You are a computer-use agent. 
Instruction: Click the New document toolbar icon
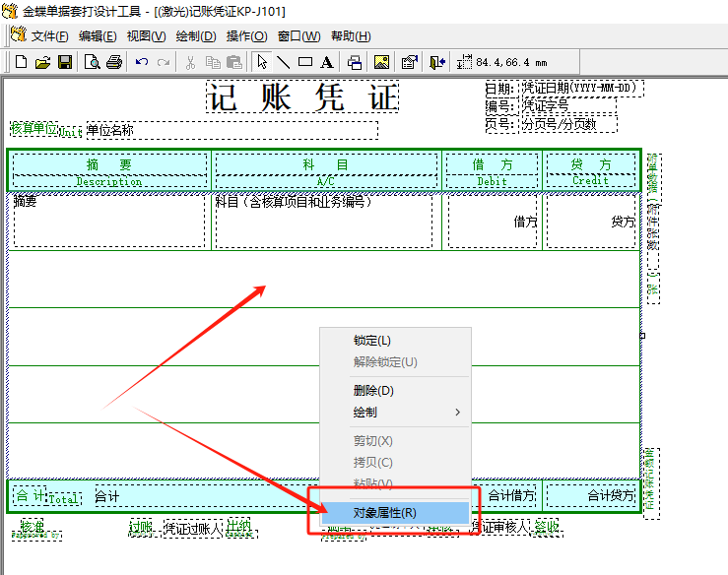pyautogui.click(x=21, y=62)
